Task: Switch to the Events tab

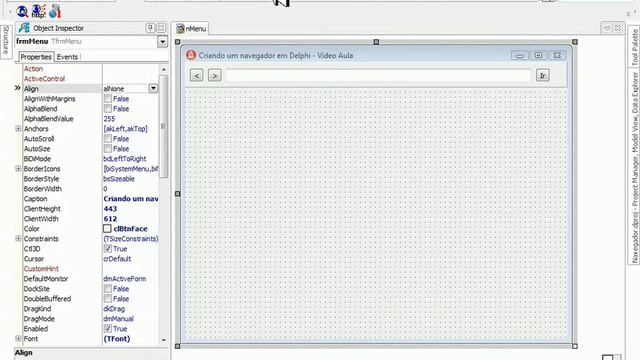Action: click(67, 57)
